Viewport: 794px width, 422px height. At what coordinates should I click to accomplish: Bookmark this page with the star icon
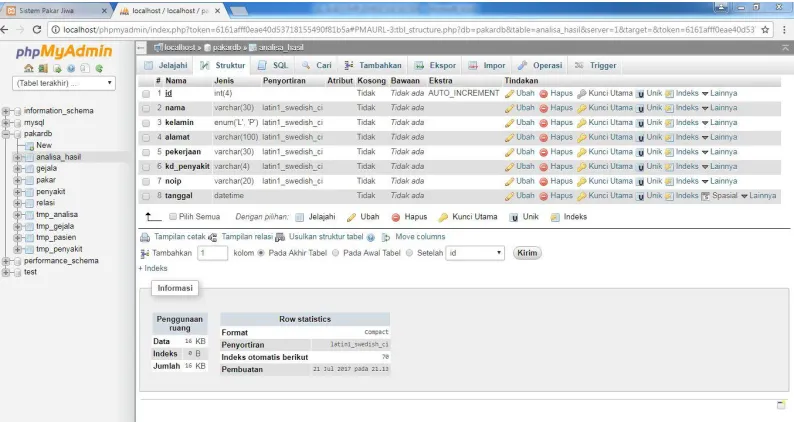pos(765,30)
